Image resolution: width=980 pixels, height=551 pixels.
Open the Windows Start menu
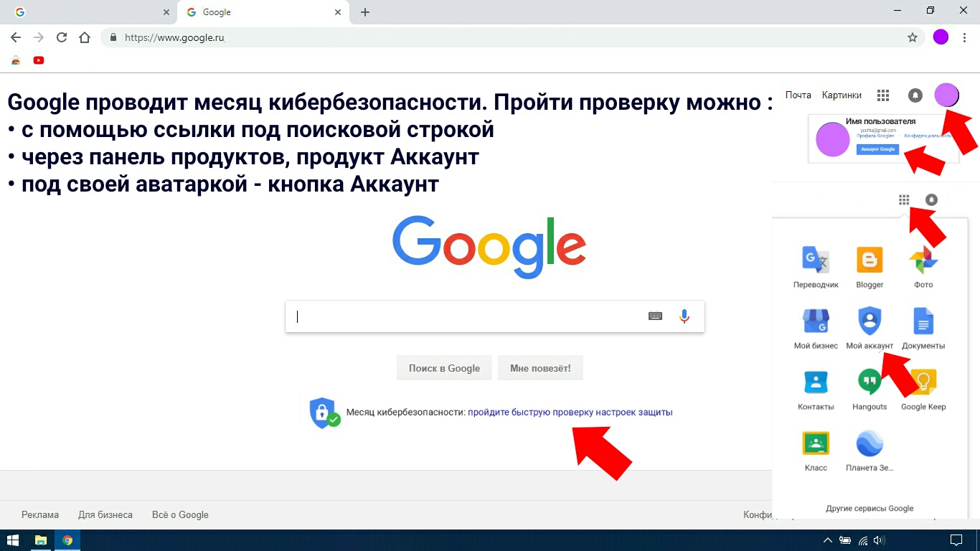point(13,540)
